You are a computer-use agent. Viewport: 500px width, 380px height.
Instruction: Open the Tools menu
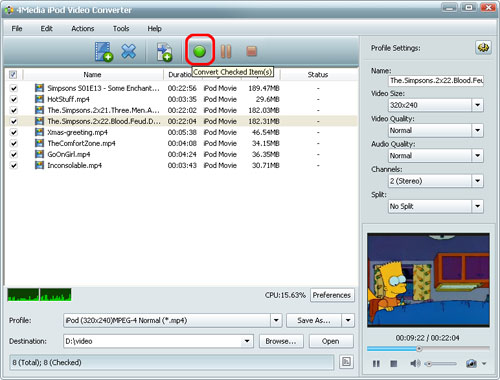[121, 29]
